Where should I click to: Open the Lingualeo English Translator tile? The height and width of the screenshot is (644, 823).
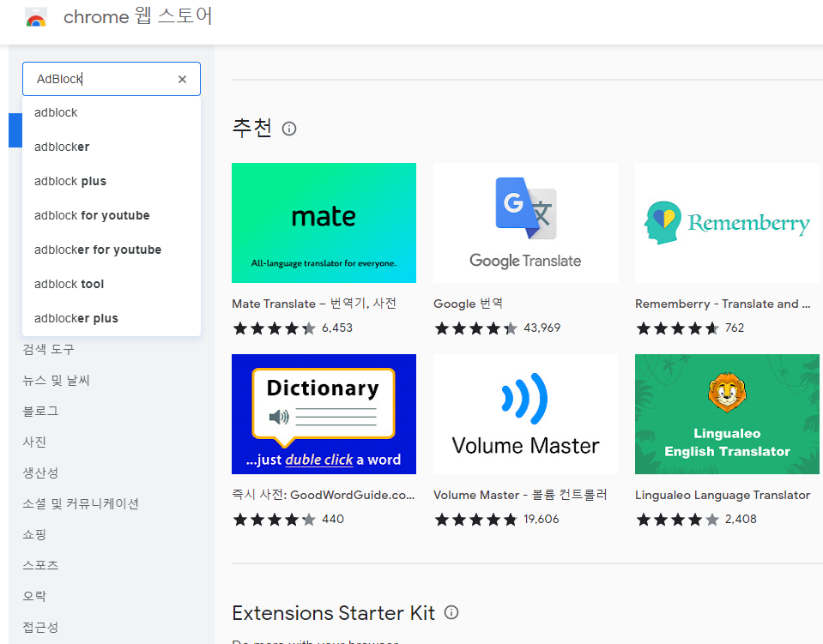point(727,414)
